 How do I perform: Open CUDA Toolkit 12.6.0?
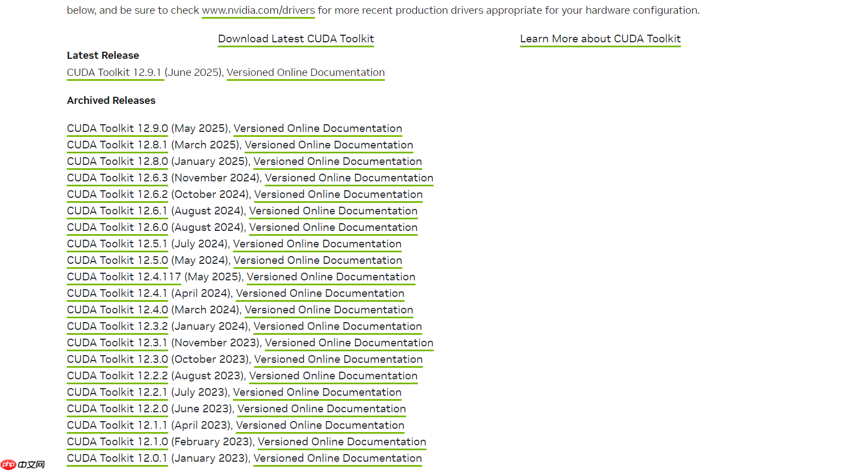118,228
